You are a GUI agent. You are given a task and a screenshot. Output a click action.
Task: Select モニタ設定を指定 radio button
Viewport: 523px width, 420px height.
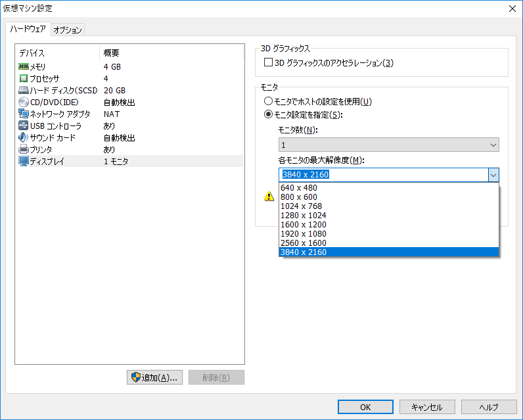coord(268,114)
